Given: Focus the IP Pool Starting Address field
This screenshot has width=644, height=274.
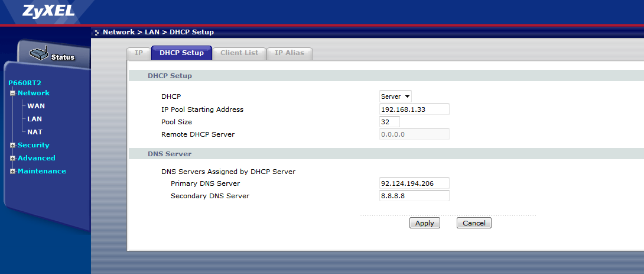Looking at the screenshot, I should pyautogui.click(x=414, y=109).
